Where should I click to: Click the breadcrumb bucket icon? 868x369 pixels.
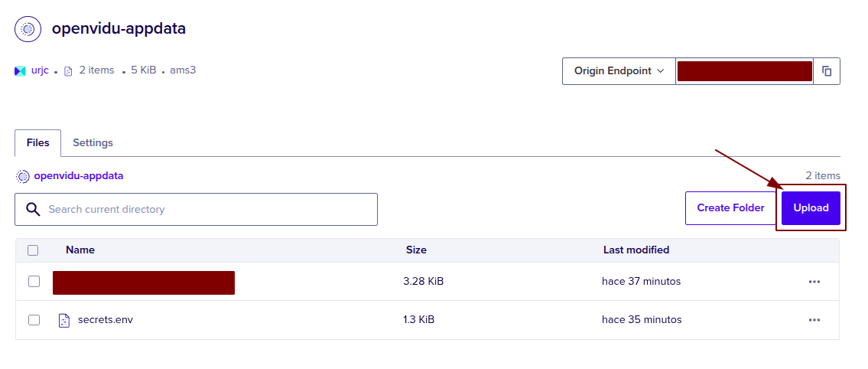click(x=23, y=176)
